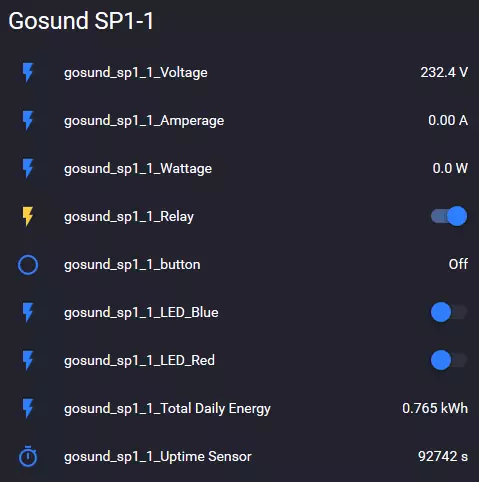The image size is (479, 482).
Task: Click the 0.765 kWh energy value
Action: (x=435, y=408)
